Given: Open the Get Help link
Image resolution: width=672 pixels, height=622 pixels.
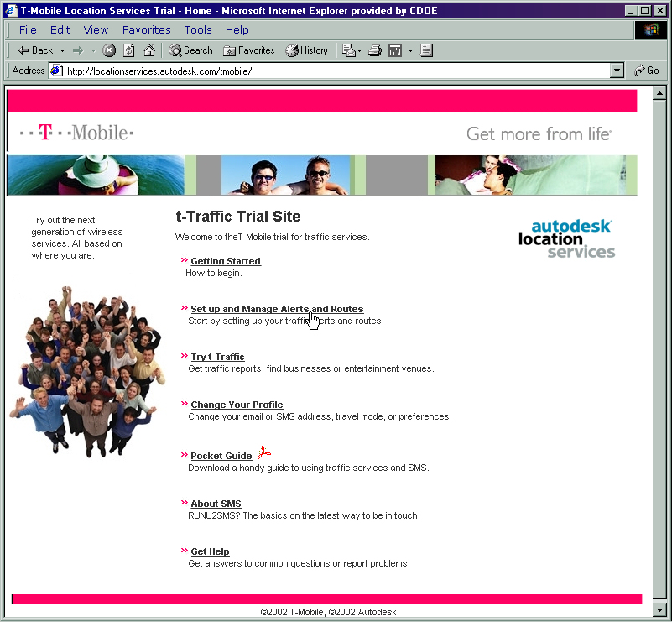Looking at the screenshot, I should point(210,551).
